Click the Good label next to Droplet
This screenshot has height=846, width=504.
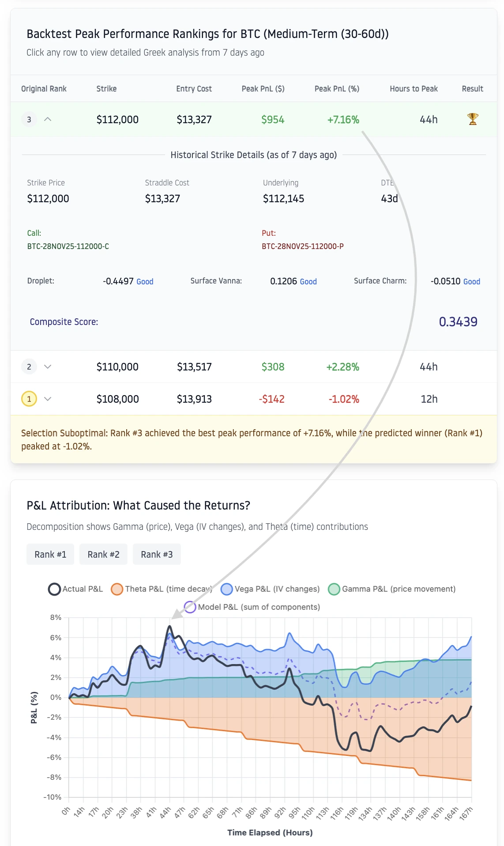[x=144, y=281]
